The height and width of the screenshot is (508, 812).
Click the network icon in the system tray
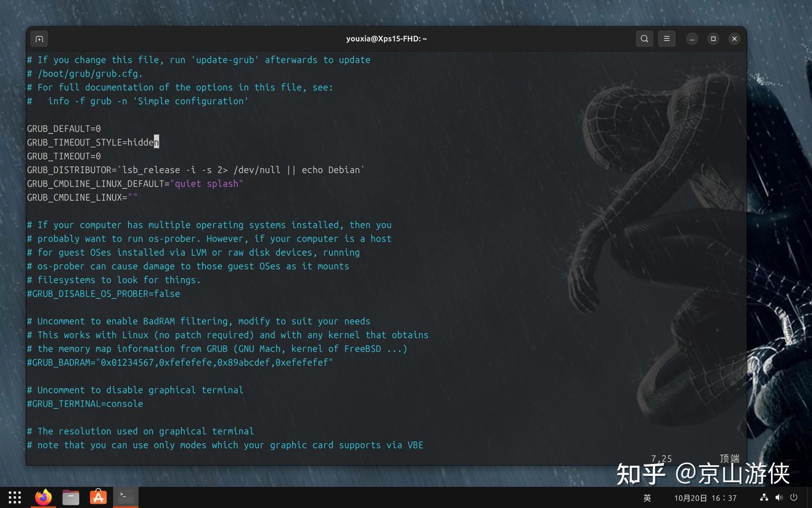[764, 498]
